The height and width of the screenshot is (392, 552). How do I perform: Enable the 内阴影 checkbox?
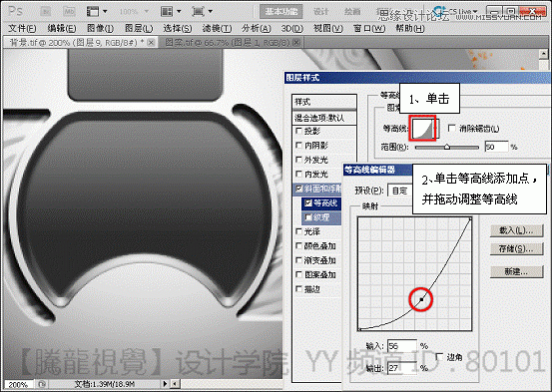298,145
